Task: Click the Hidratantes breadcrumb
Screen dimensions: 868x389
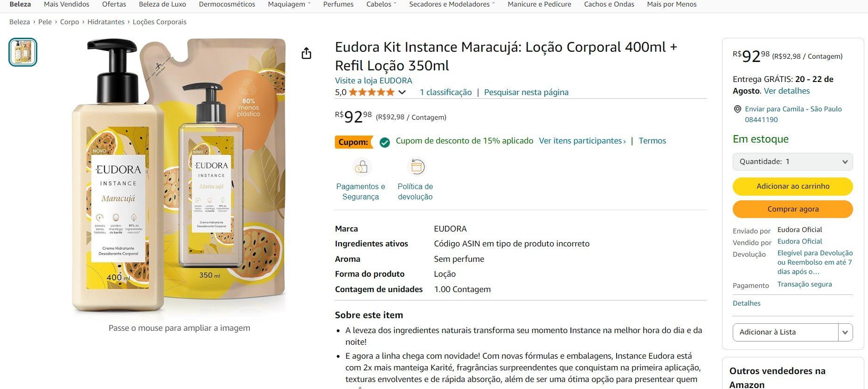Action: tap(106, 22)
